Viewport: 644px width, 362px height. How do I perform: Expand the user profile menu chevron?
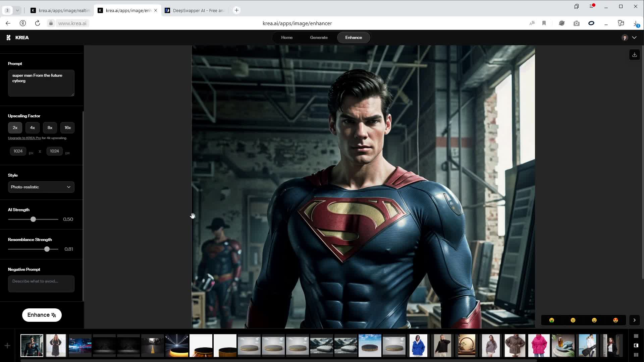click(634, 38)
